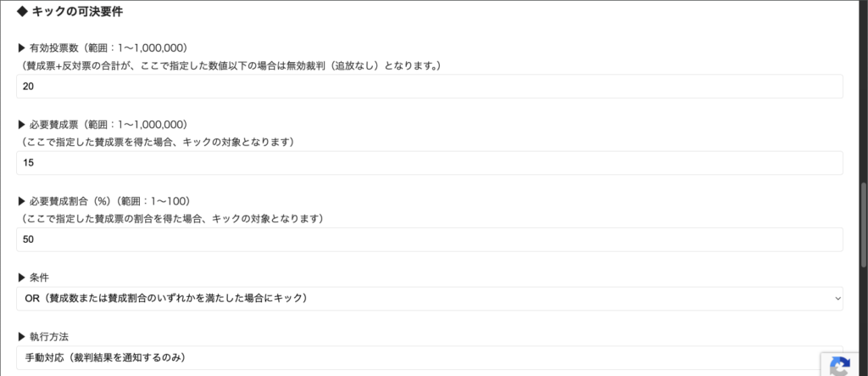Click the diamond bullet before キックの可決要件

coord(22,12)
